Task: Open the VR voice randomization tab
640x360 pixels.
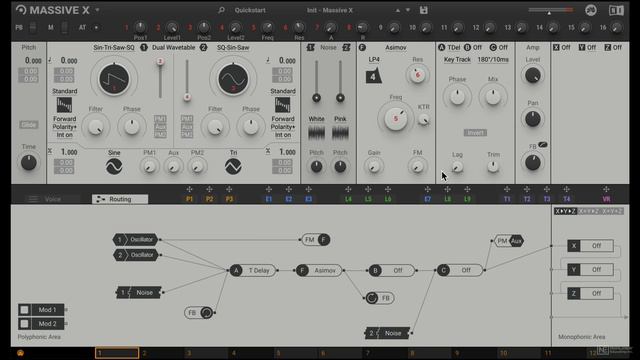Action: click(x=606, y=199)
